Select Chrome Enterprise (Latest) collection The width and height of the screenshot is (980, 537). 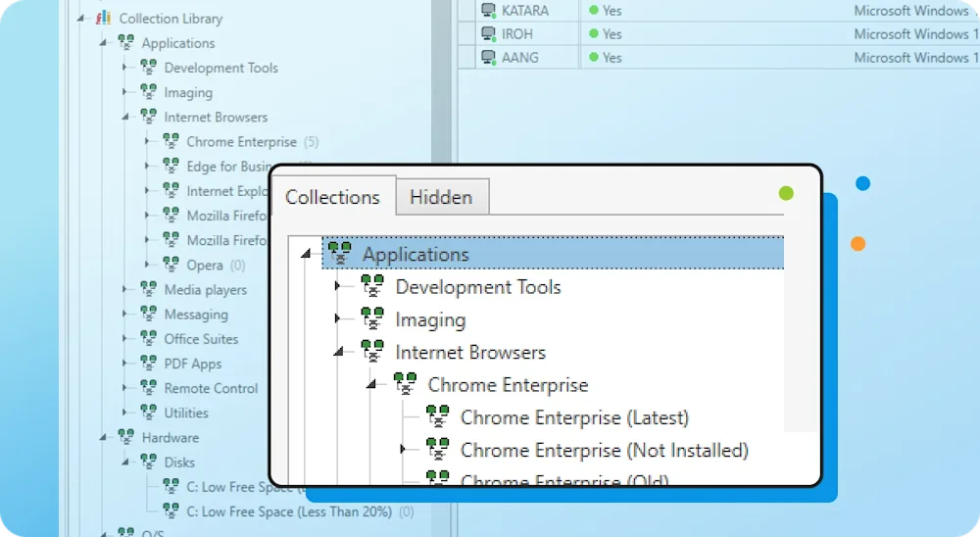pos(574,417)
